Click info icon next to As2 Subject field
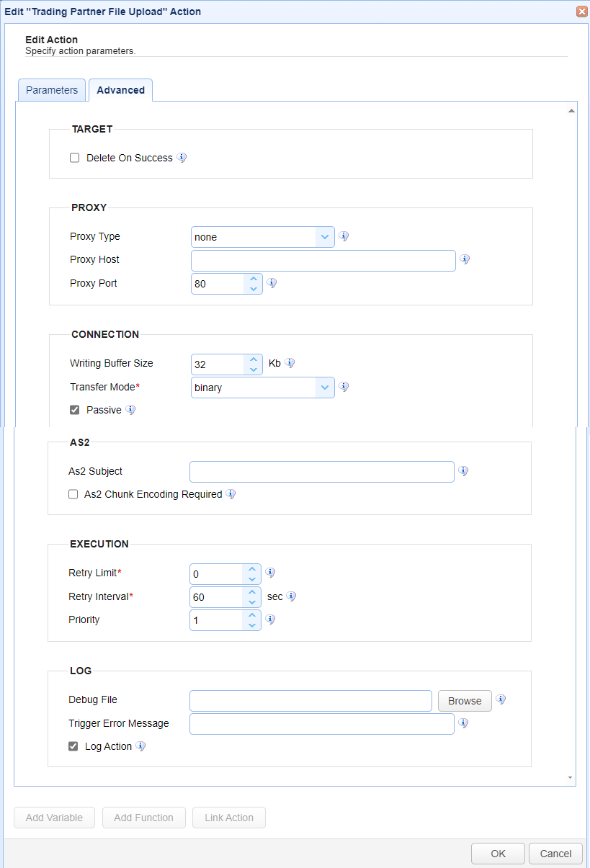 (x=464, y=471)
